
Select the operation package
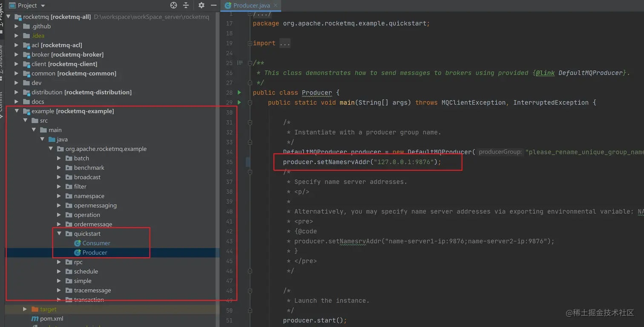[x=87, y=215]
